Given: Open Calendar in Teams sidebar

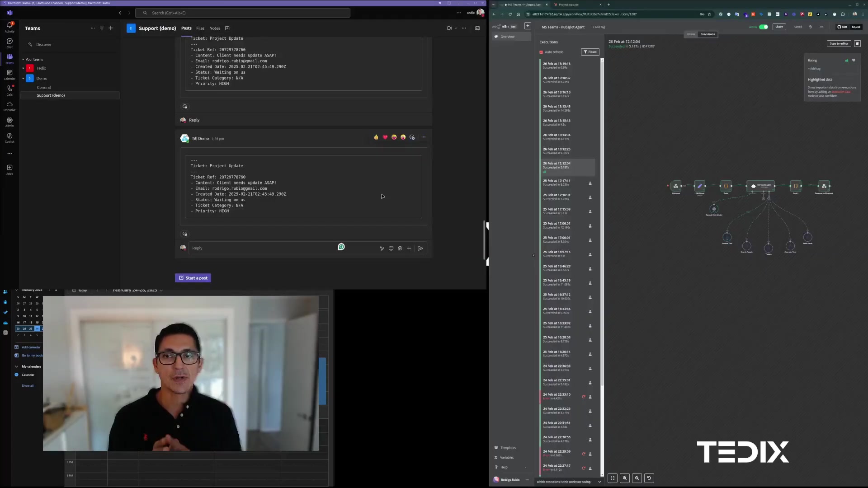Looking at the screenshot, I should [x=9, y=75].
